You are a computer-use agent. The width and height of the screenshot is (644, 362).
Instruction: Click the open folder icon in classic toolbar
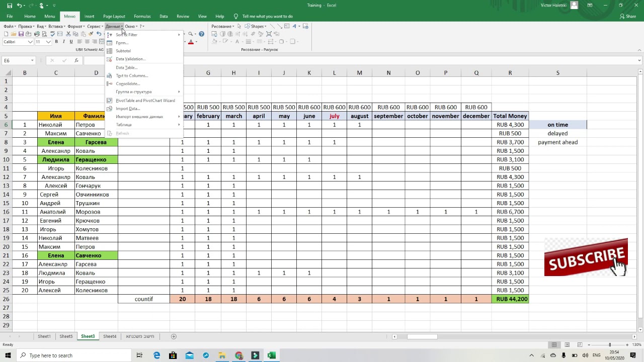pos(14,34)
